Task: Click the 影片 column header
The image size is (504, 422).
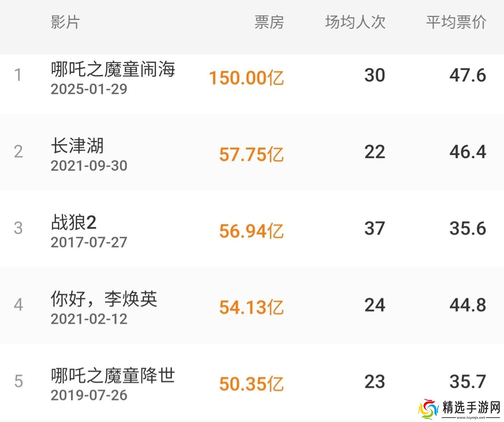Action: (65, 22)
